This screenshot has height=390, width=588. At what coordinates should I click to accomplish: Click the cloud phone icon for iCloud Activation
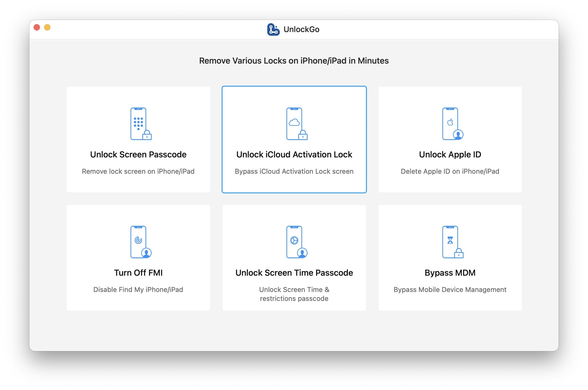tap(296, 124)
